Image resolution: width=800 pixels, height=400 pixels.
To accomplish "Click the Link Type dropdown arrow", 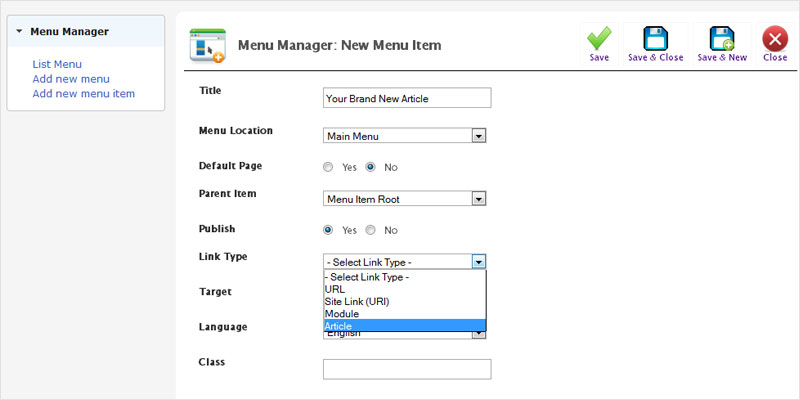I will click(478, 262).
